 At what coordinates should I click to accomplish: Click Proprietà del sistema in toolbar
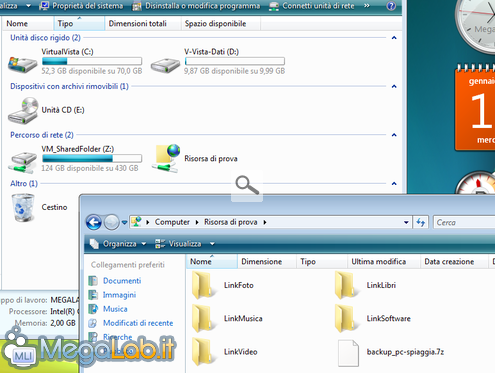pyautogui.click(x=82, y=6)
